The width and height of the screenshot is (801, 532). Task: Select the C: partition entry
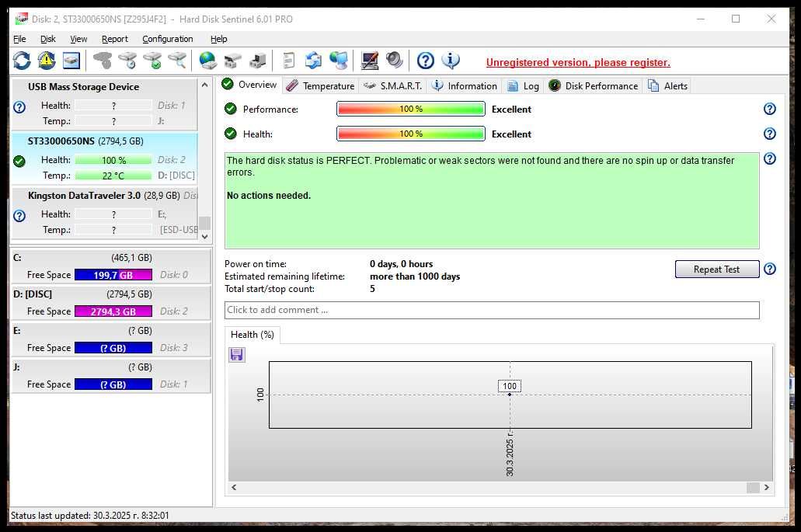pyautogui.click(x=110, y=266)
